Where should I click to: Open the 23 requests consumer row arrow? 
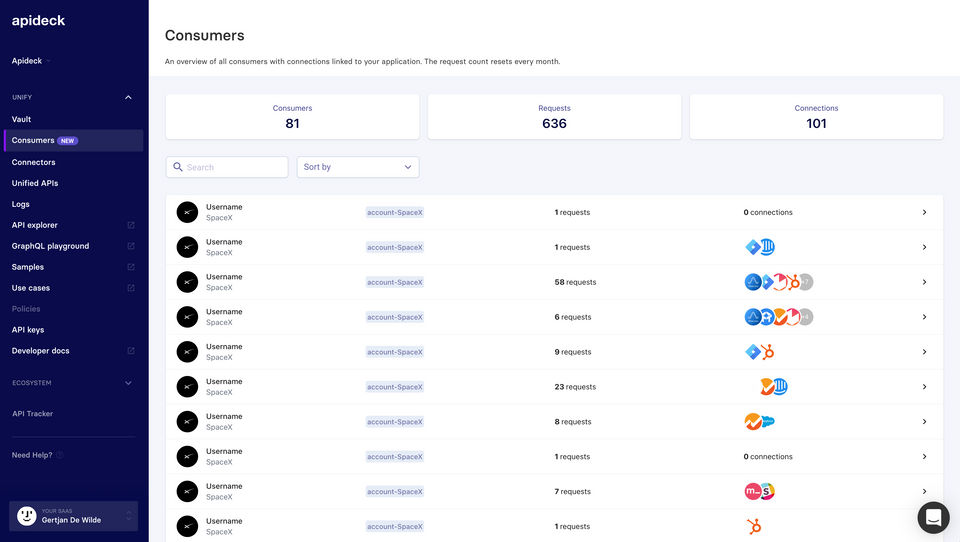pyautogui.click(x=924, y=387)
